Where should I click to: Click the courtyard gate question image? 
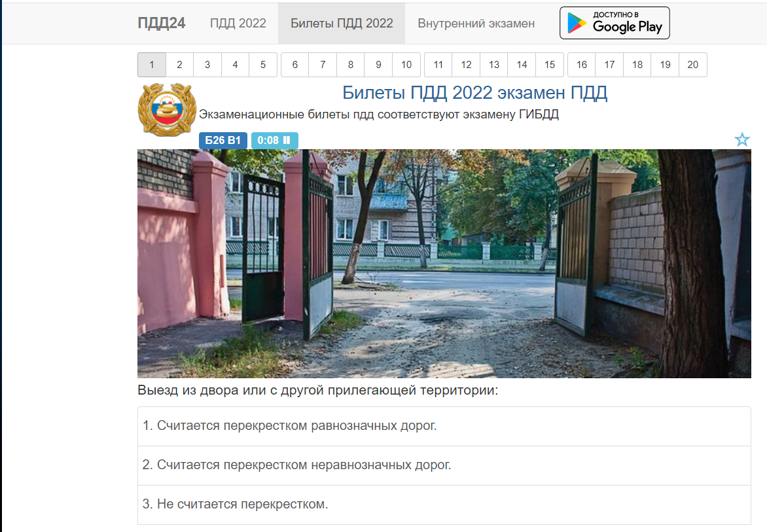(x=444, y=264)
